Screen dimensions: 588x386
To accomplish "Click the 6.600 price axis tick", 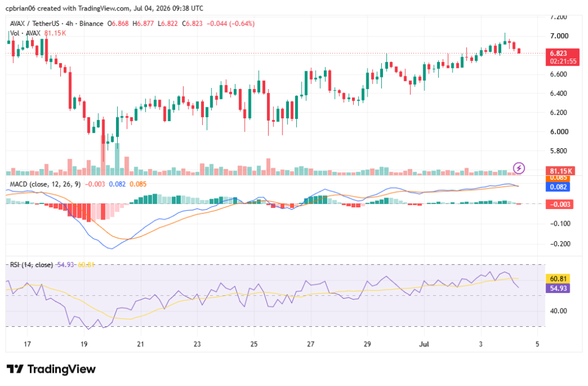I will point(559,74).
